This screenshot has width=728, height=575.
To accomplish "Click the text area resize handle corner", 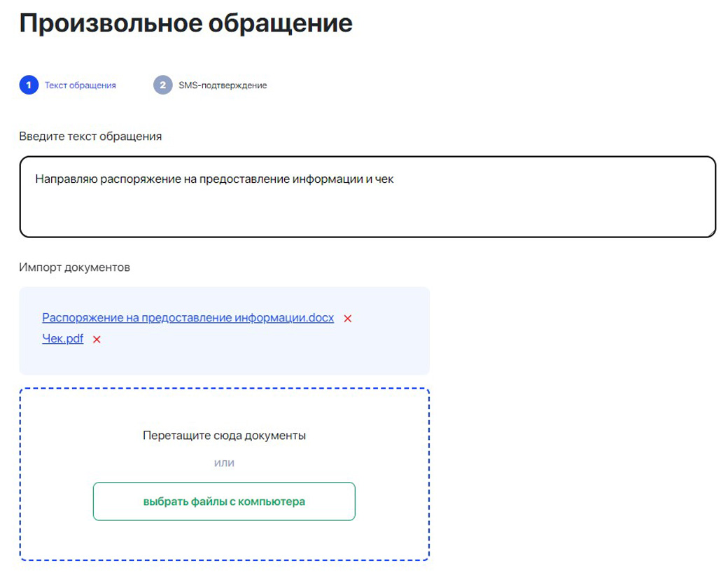I will [711, 233].
